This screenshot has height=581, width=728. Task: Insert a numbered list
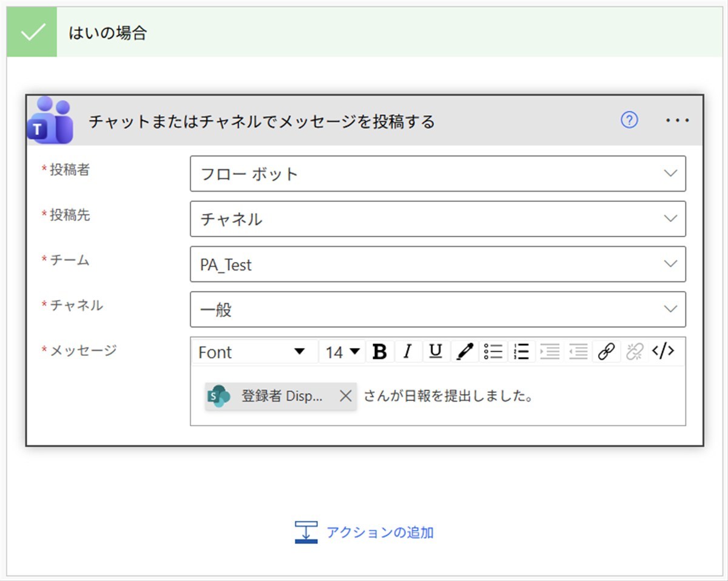click(x=521, y=352)
